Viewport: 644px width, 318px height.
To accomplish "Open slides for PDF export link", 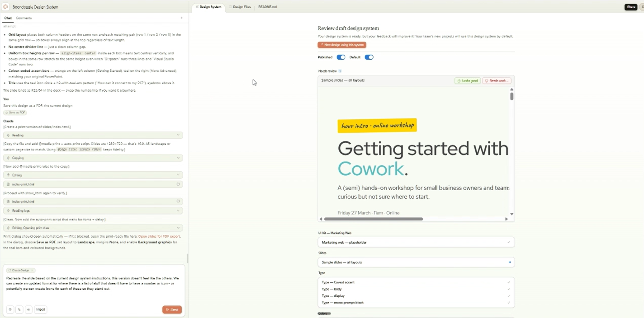I will click(x=159, y=236).
